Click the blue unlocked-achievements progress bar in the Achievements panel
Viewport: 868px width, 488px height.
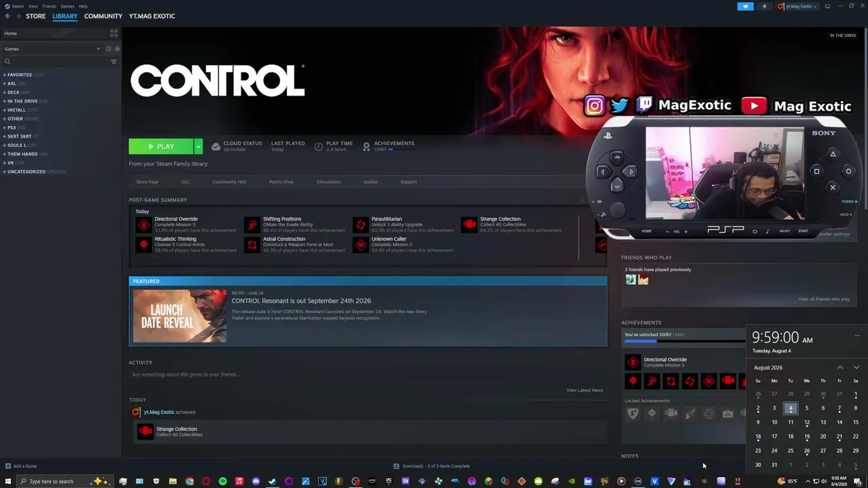tap(685, 341)
